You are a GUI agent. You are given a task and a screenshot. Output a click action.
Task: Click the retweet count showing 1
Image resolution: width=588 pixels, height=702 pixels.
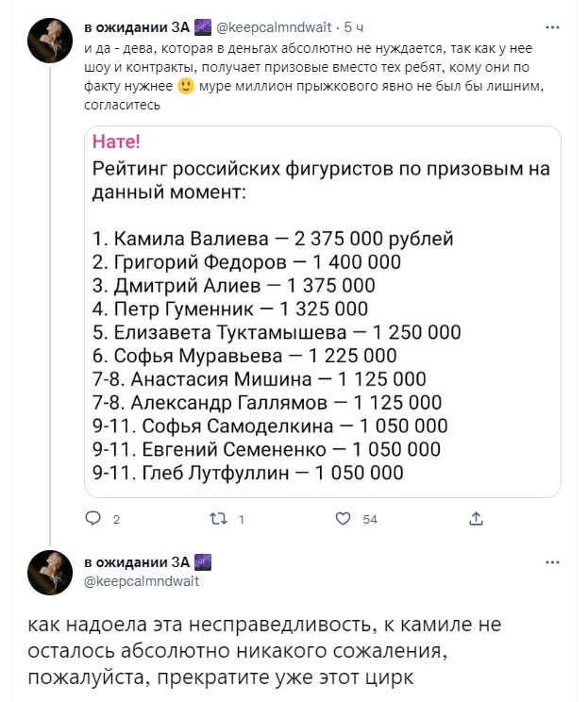click(243, 519)
